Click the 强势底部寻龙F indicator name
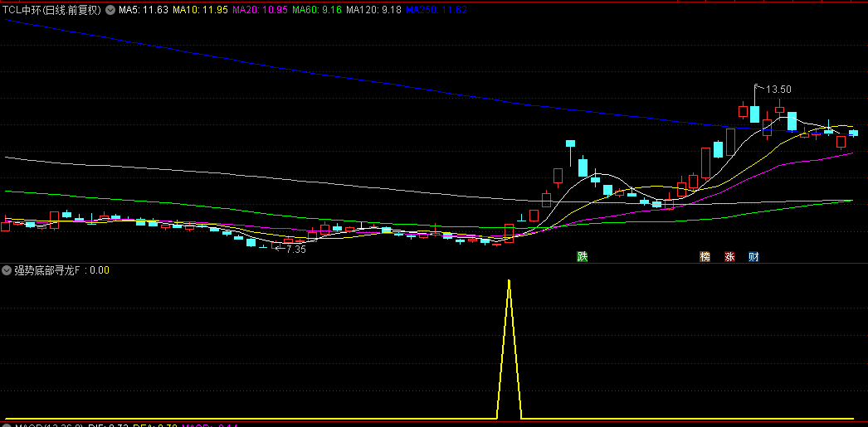This screenshot has width=868, height=427. tap(47, 270)
